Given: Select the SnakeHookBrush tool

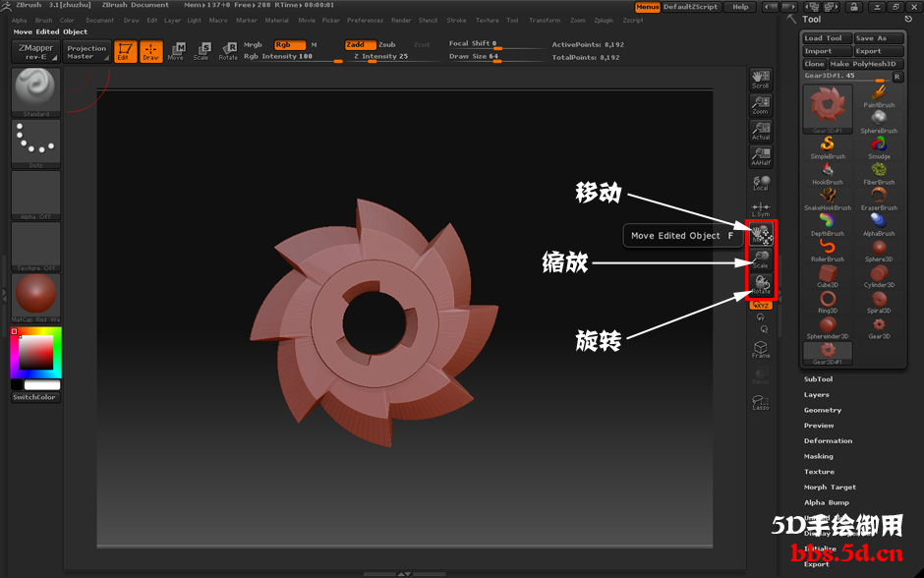Looking at the screenshot, I should [828, 200].
